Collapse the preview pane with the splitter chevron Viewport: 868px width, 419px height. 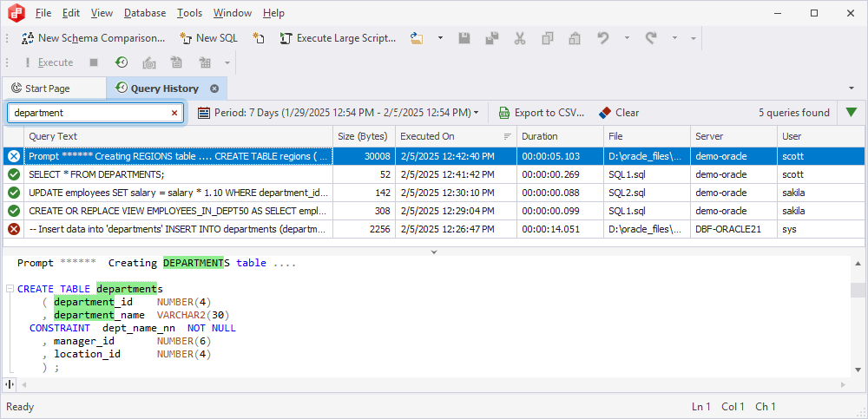coord(434,252)
